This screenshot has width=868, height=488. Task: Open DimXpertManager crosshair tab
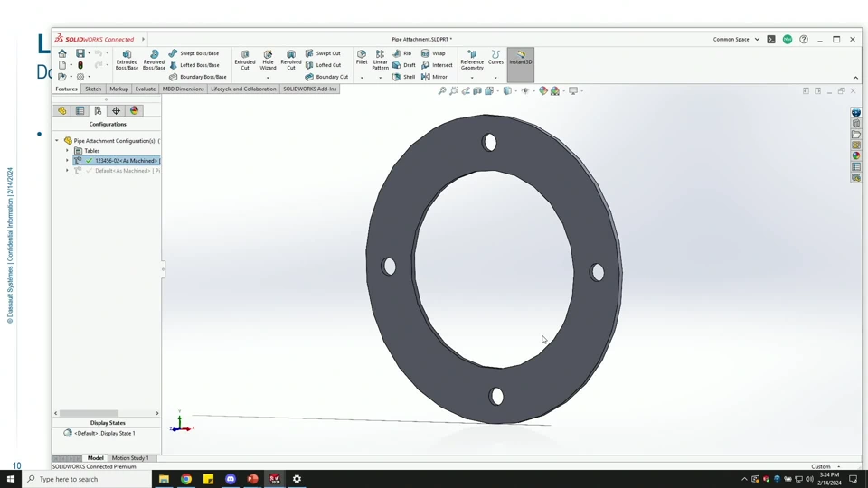coord(117,110)
